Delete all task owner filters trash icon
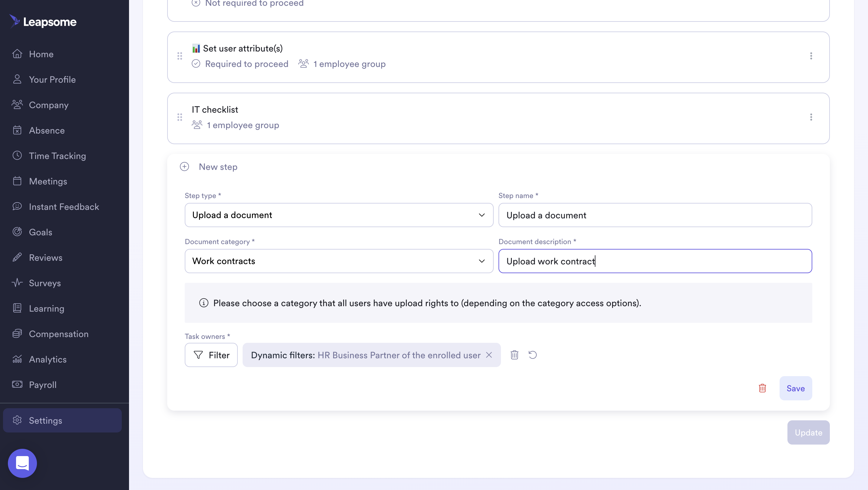The height and width of the screenshot is (490, 868). point(514,355)
